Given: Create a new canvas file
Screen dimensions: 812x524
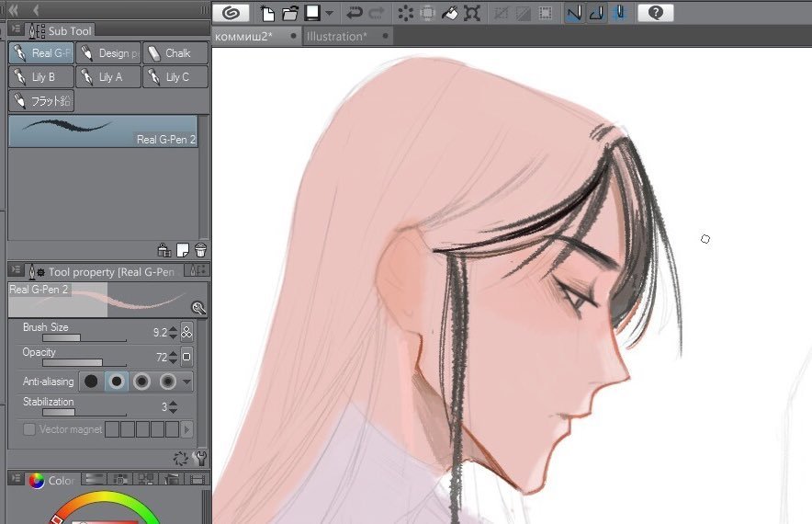Looking at the screenshot, I should 267,13.
